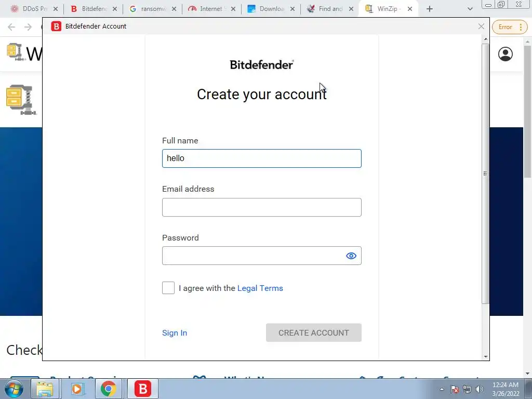Click the Chrome taskbar icon
The image size is (532, 399).
tap(108, 389)
